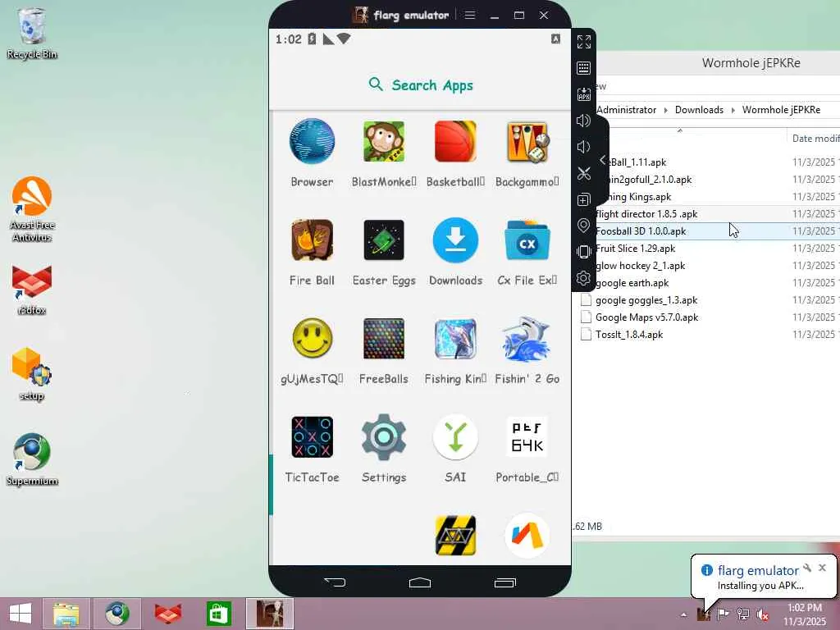Expand arrow after Downloads breadcrumb
The image size is (840, 630).
click(x=733, y=111)
